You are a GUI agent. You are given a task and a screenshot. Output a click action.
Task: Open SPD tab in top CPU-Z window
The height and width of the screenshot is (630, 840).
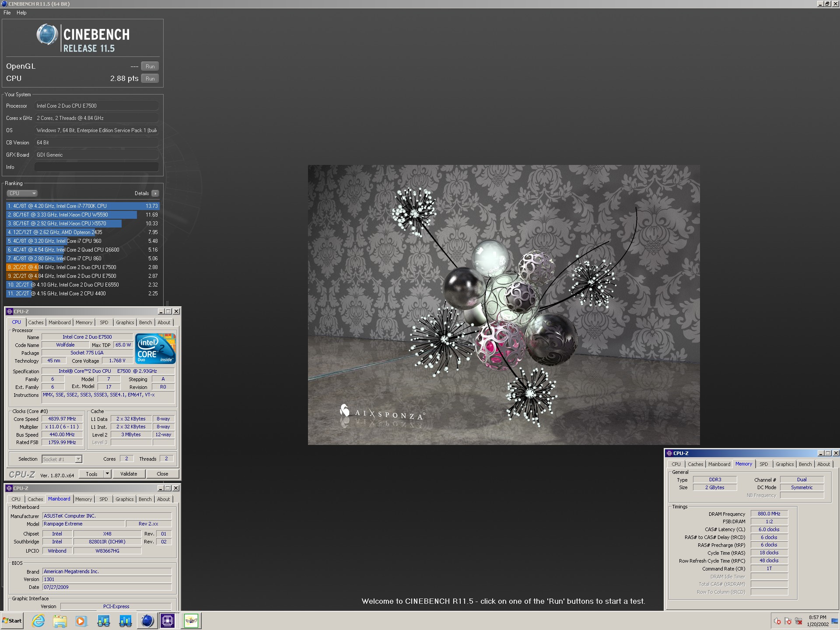click(x=104, y=322)
